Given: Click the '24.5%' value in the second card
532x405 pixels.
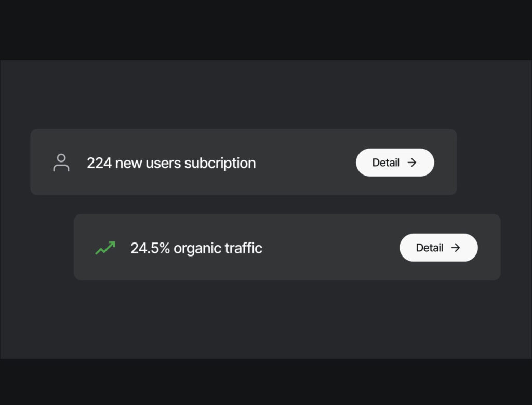Looking at the screenshot, I should [150, 248].
